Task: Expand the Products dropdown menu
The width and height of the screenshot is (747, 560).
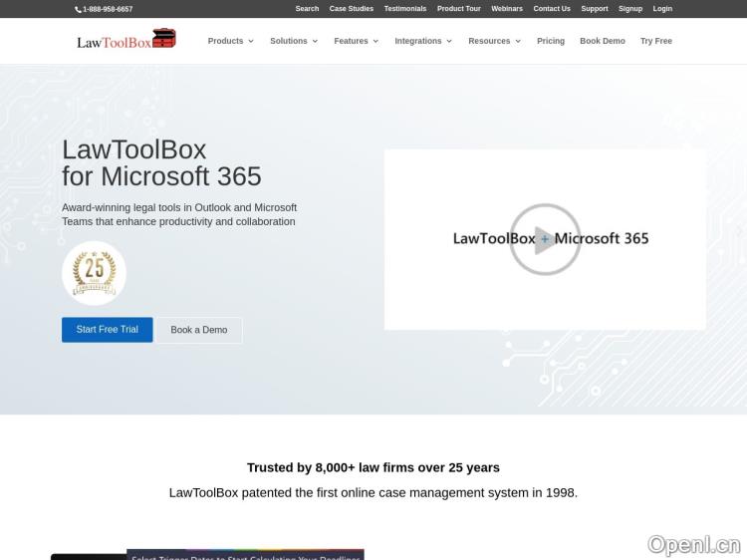Action: (231, 41)
